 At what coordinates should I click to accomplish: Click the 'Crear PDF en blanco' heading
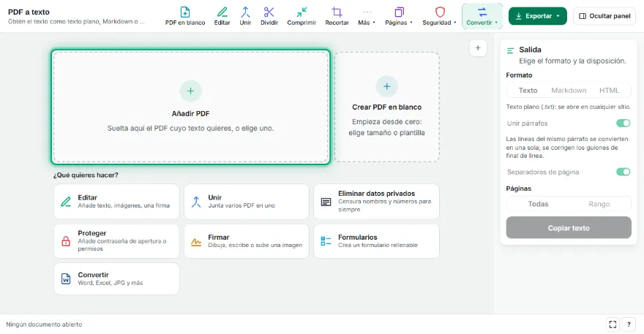(x=386, y=107)
